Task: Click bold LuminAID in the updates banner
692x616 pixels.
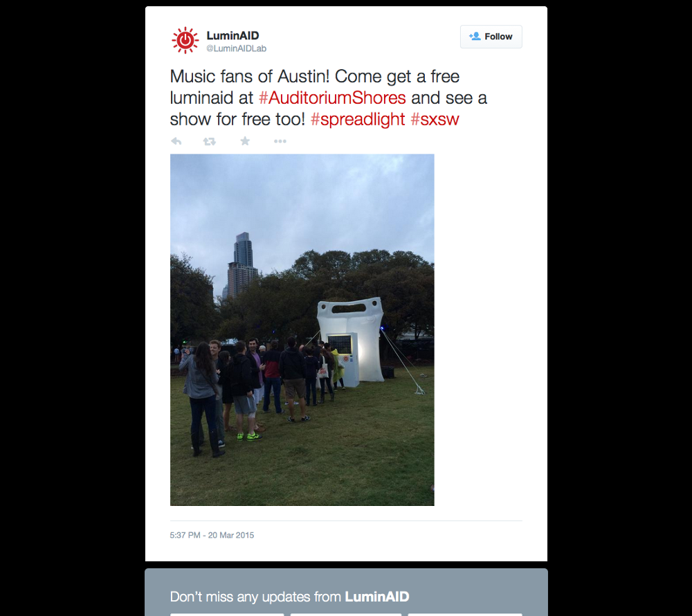Action: click(377, 597)
